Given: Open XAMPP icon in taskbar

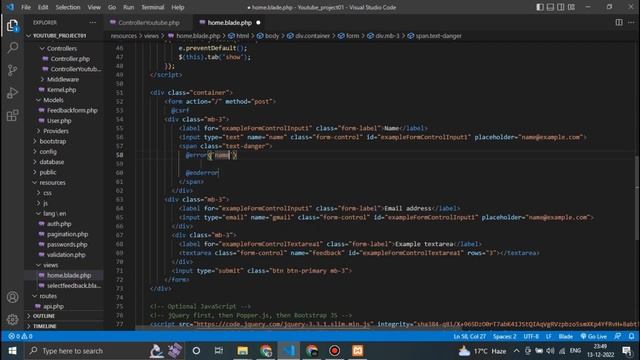Looking at the screenshot, I should (x=358, y=351).
